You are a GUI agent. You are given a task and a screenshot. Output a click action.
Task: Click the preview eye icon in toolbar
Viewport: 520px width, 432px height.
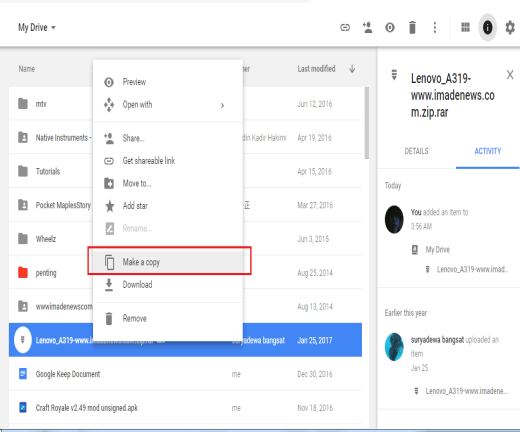[390, 27]
